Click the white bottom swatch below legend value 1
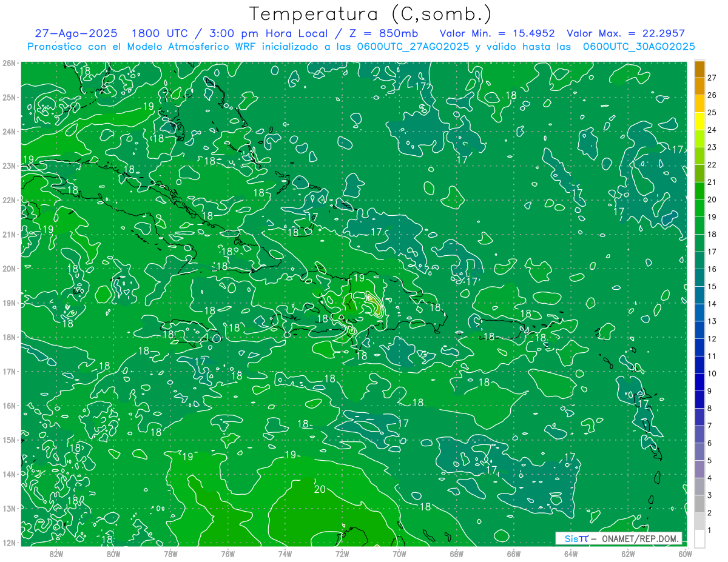This screenshot has height=562, width=728. click(x=699, y=539)
